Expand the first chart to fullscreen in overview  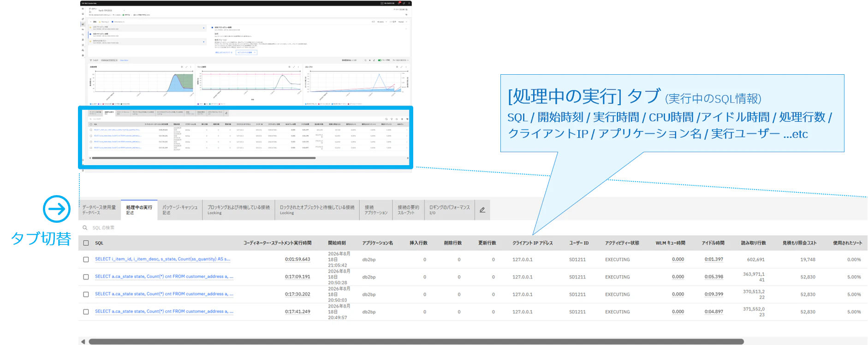(186, 67)
